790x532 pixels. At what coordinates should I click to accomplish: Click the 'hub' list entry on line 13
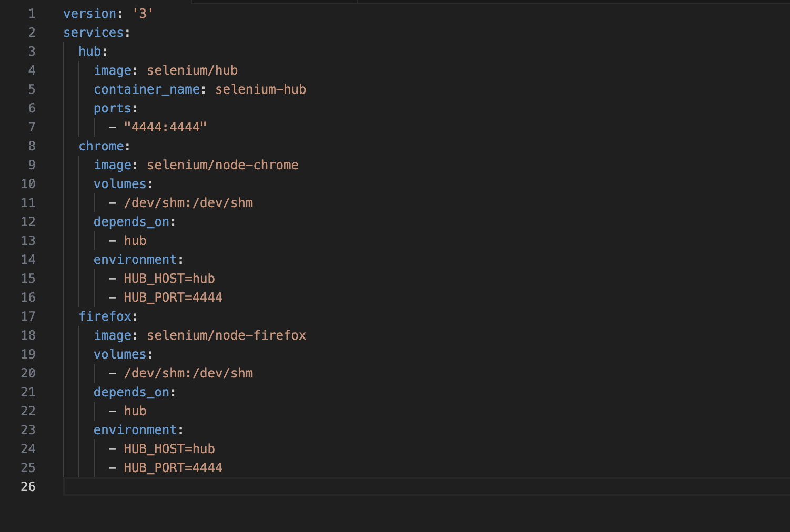coord(135,241)
